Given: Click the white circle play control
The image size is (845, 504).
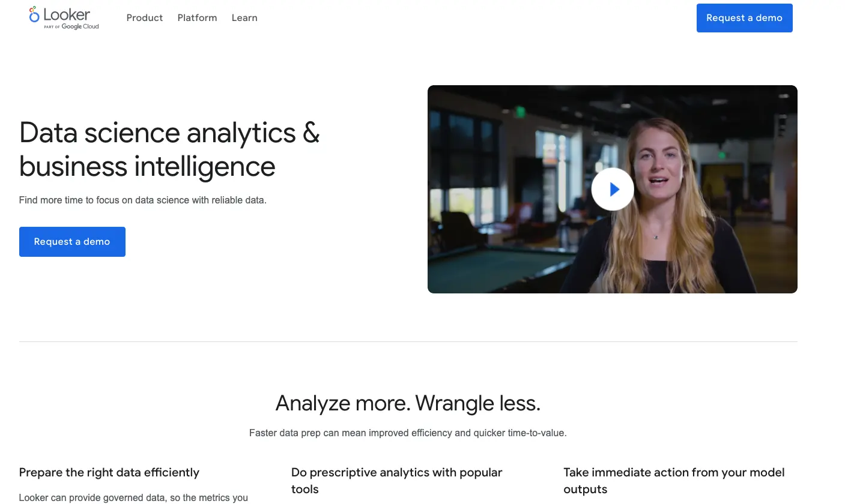Looking at the screenshot, I should [613, 189].
